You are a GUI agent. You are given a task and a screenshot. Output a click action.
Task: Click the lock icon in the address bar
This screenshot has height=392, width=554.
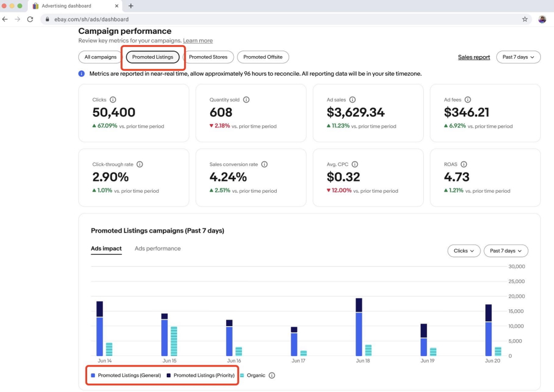tap(47, 19)
